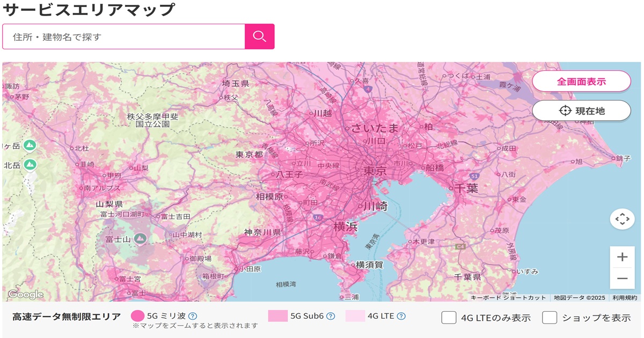Click 甲府 label on map

[x=114, y=175]
